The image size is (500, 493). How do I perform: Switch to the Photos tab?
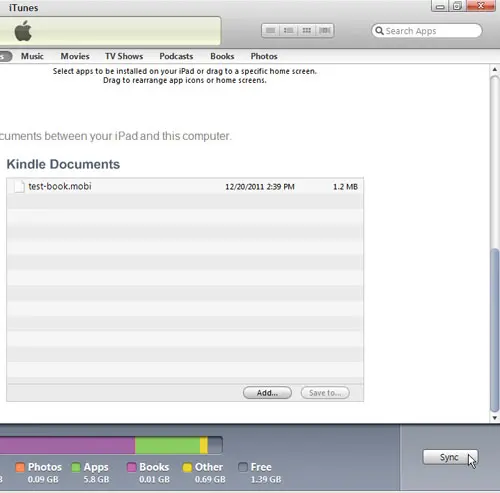(264, 56)
